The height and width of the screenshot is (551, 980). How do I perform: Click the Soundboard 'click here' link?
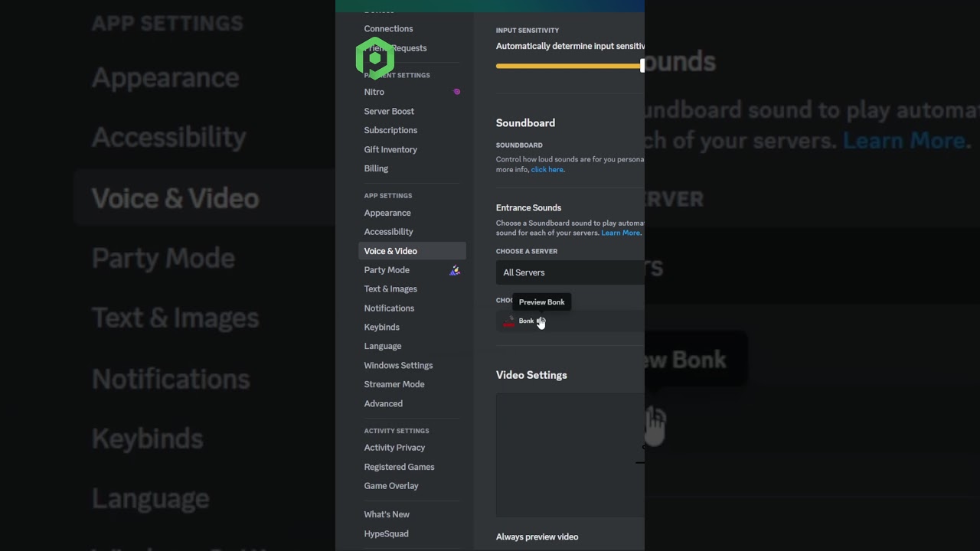pyautogui.click(x=547, y=170)
